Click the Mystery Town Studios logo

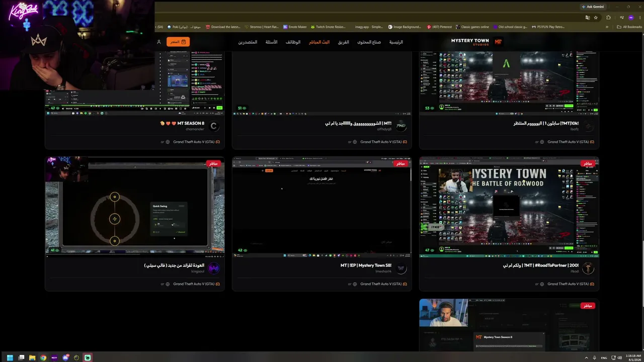[476, 42]
